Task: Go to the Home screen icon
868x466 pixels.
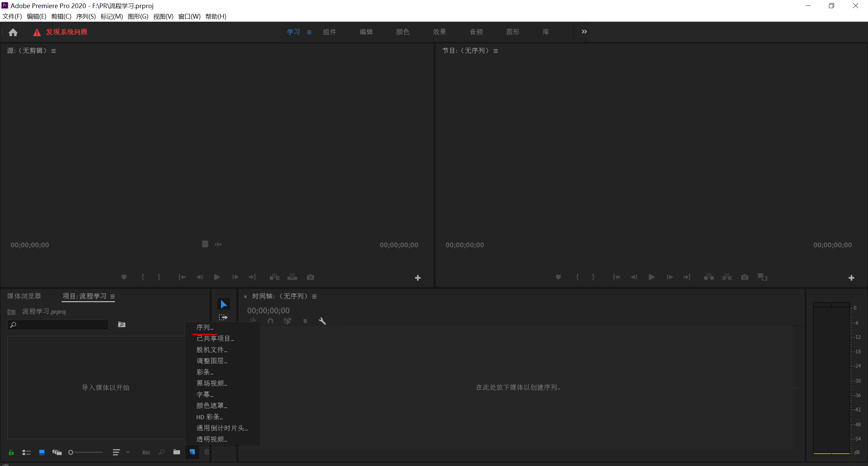Action: point(13,32)
